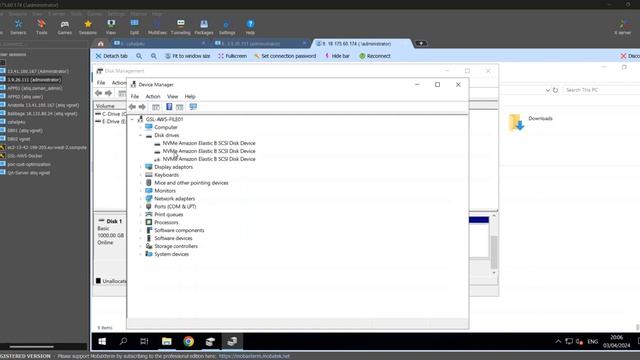The image size is (640, 360).
Task: Click the Sessions star icon
Action: click(x=88, y=27)
